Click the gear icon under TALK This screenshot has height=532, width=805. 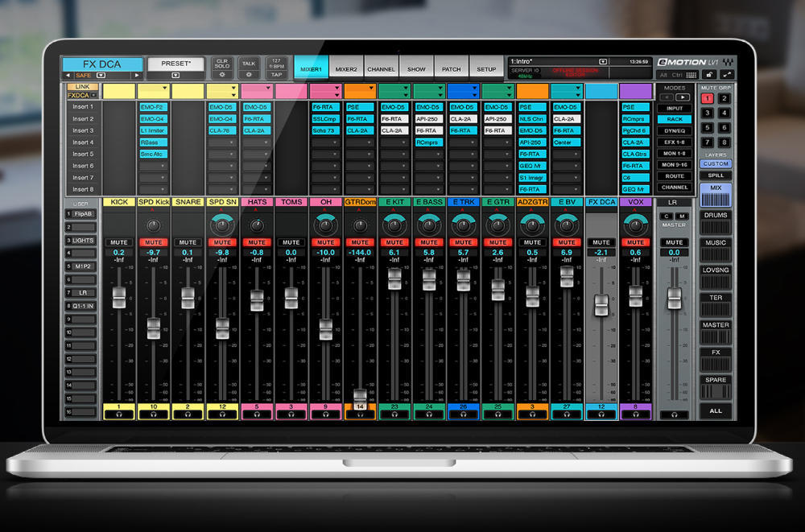249,74
